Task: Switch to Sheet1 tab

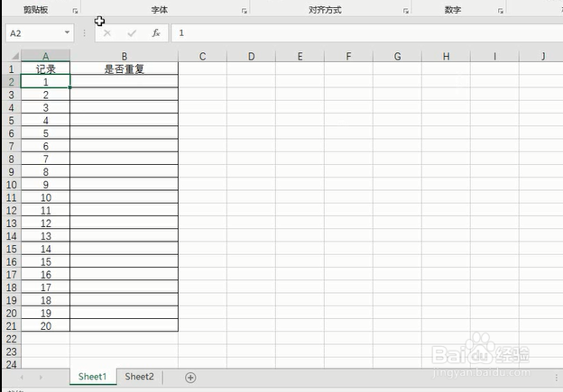Action: tap(93, 377)
